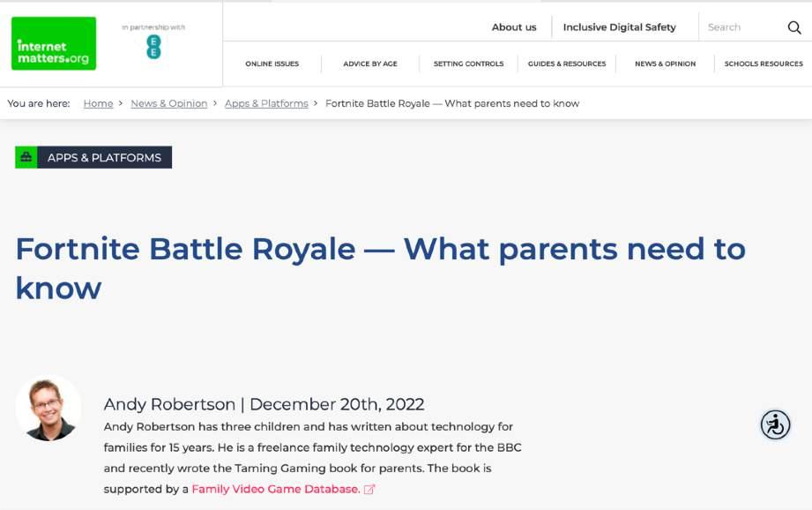Click into the Search input field
Image resolution: width=812 pixels, height=510 pixels.
tap(743, 27)
